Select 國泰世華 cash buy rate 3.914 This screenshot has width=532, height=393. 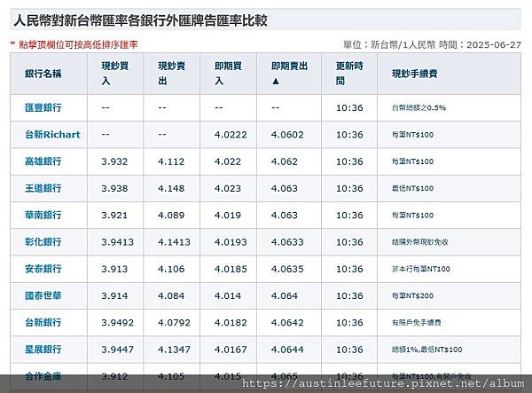(114, 295)
